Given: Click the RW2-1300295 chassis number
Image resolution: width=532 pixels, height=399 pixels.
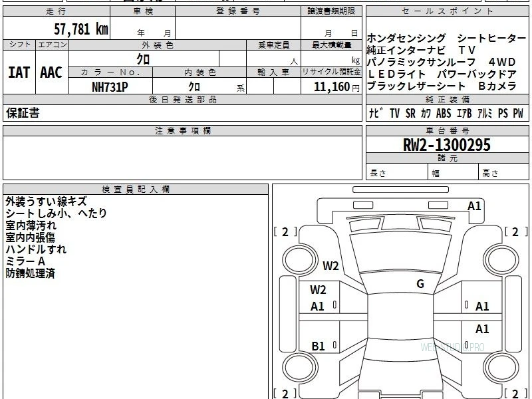Looking at the screenshot, I should (x=446, y=145).
